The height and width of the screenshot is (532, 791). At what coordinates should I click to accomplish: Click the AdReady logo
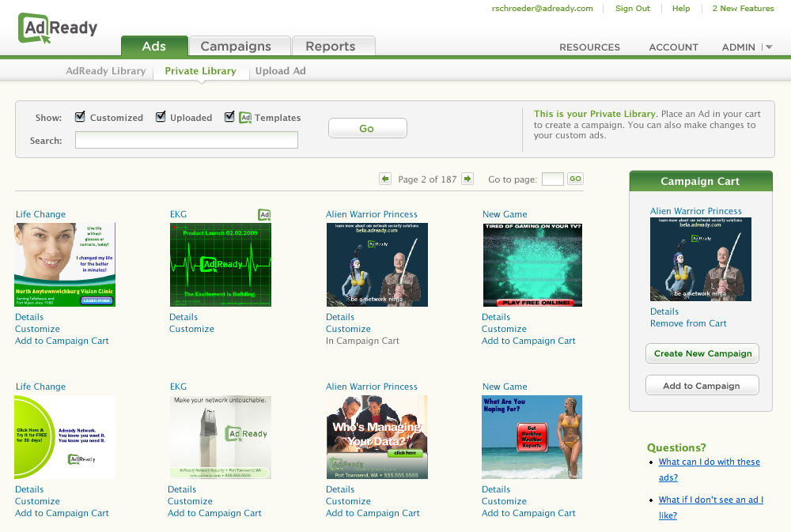pyautogui.click(x=58, y=28)
